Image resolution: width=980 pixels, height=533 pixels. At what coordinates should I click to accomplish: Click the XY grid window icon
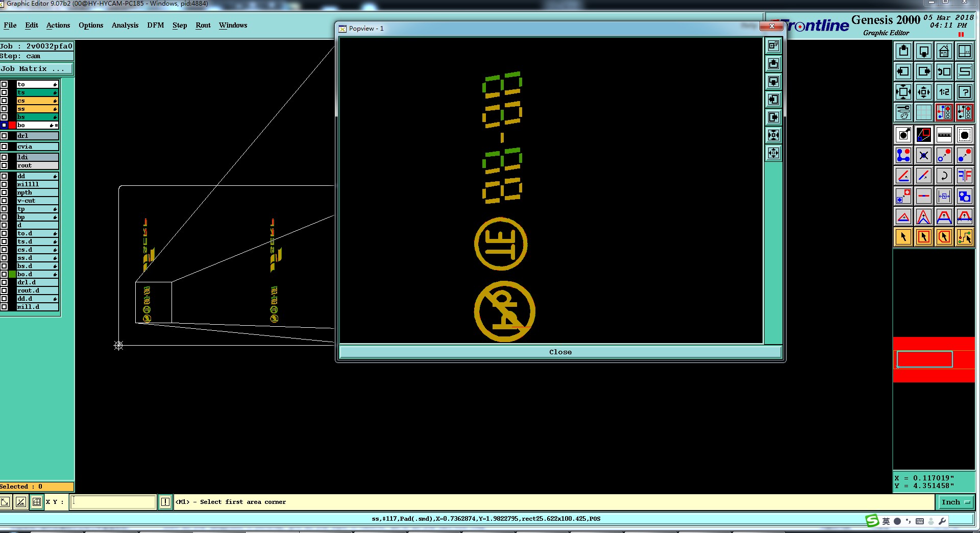965,51
